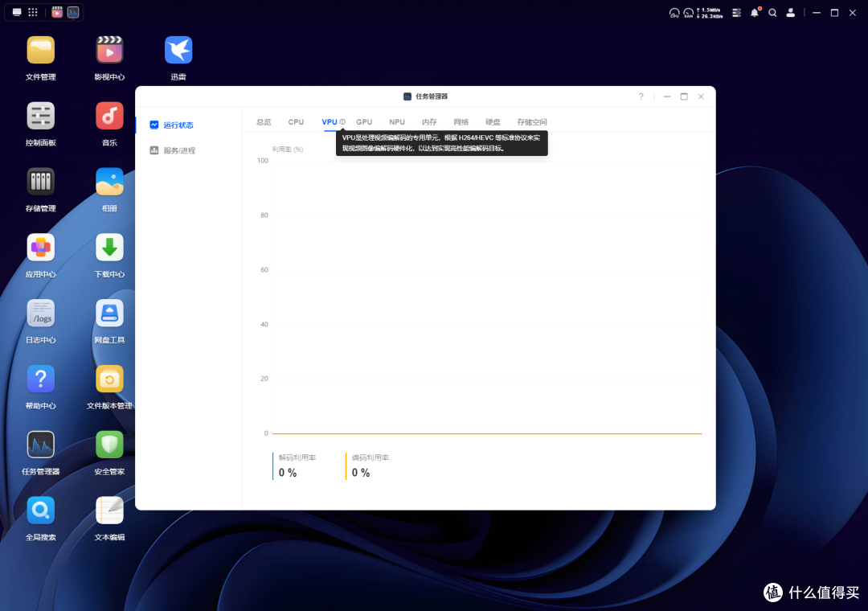Switch to the CPU tab
The height and width of the screenshot is (611, 868).
tap(296, 122)
